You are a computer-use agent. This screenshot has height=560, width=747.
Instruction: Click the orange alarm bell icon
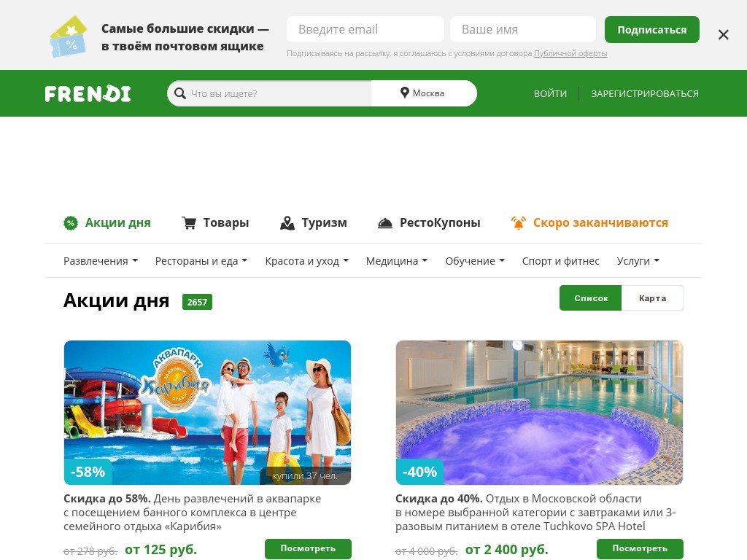tap(519, 223)
